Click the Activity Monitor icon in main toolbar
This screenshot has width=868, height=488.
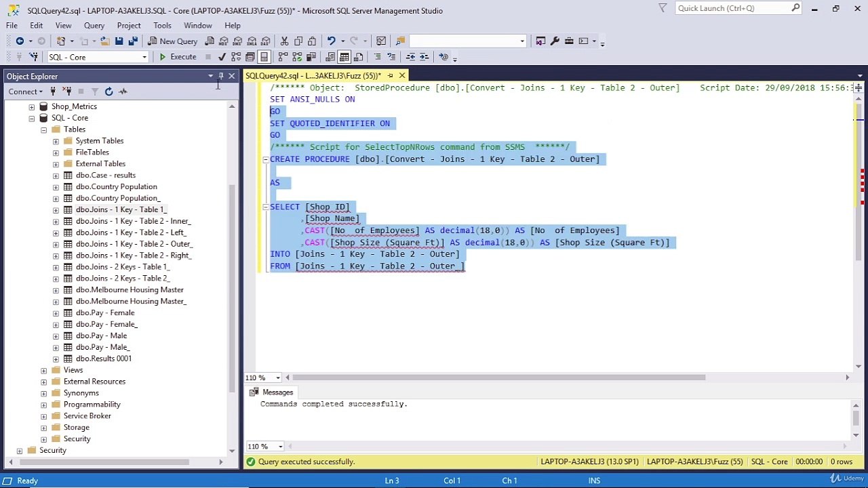(381, 41)
